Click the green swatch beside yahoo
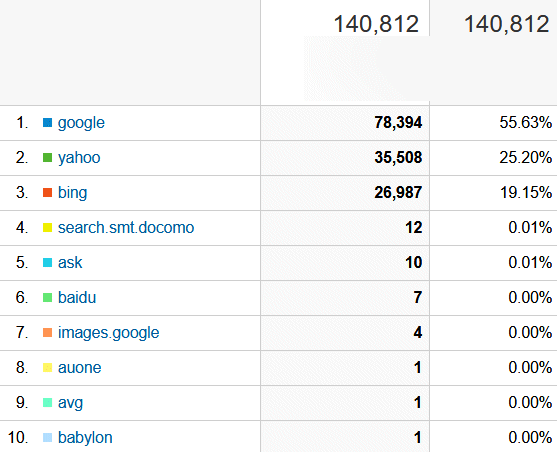This screenshot has width=557, height=452. pyautogui.click(x=47, y=157)
